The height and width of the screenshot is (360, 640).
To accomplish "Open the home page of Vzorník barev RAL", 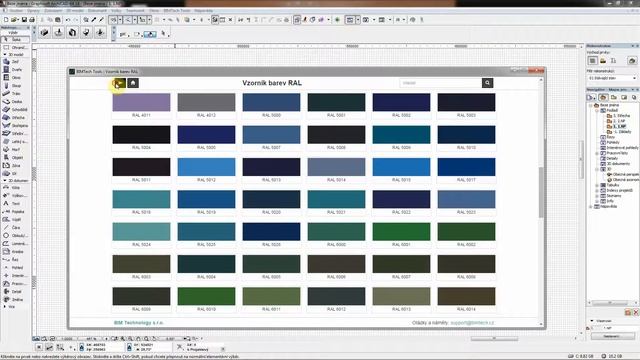I will coord(133,83).
